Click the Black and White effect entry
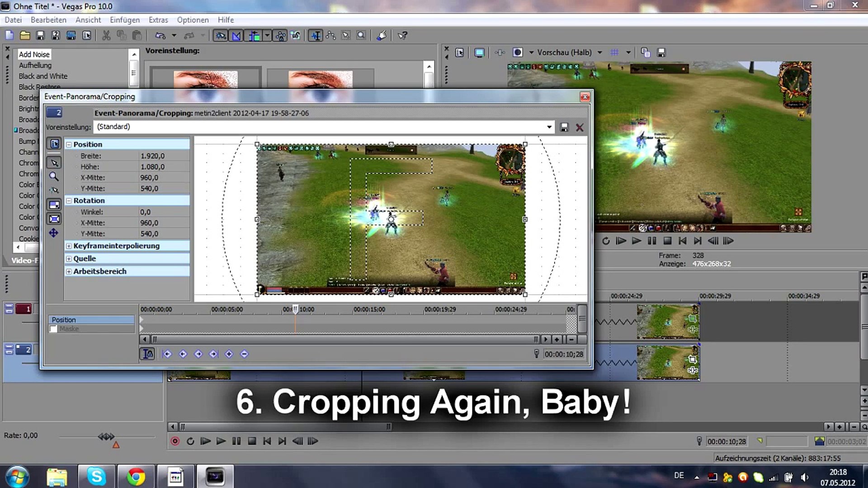The height and width of the screenshot is (488, 868). pyautogui.click(x=43, y=76)
